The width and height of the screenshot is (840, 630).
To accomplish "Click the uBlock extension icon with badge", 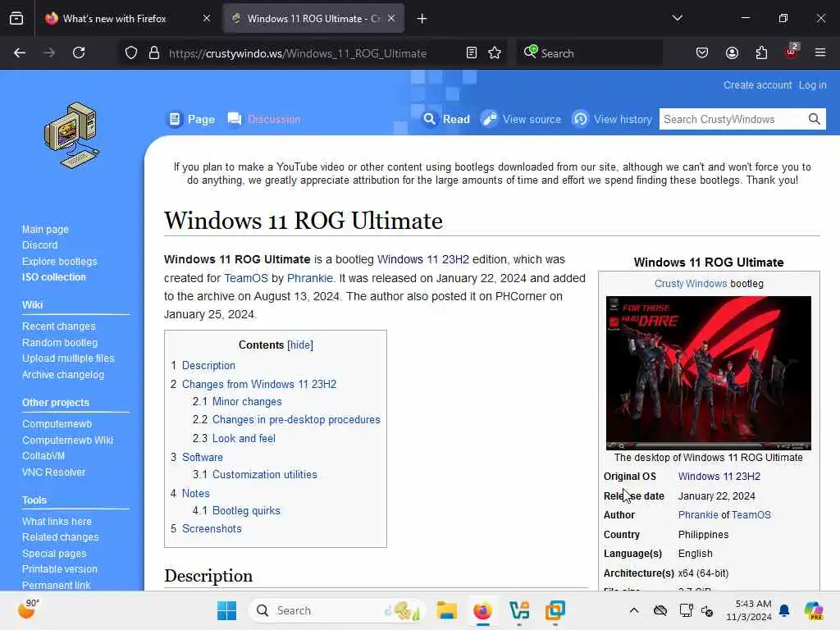I will click(x=792, y=52).
